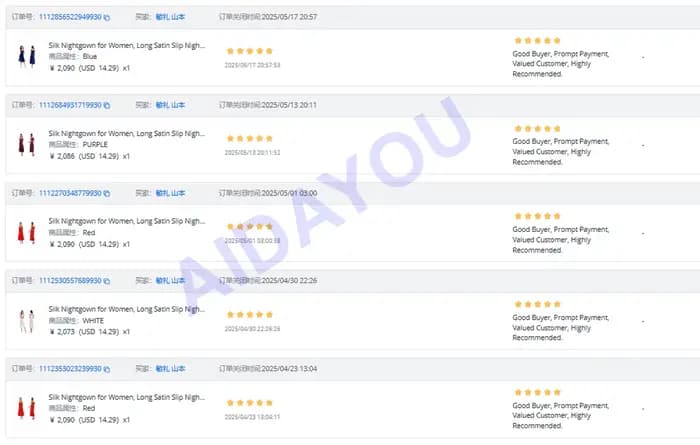Open order link 1112530557689930

pos(71,280)
